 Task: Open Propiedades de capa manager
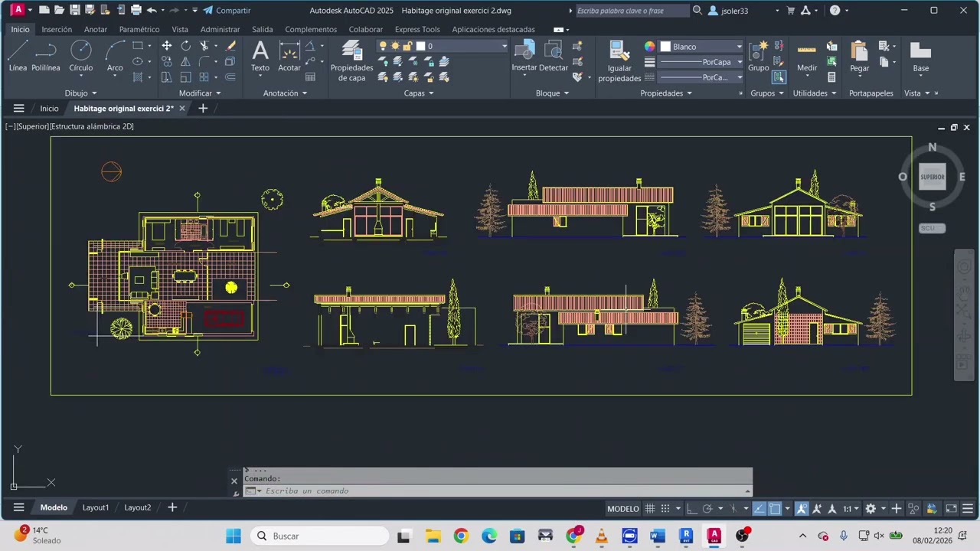point(351,61)
